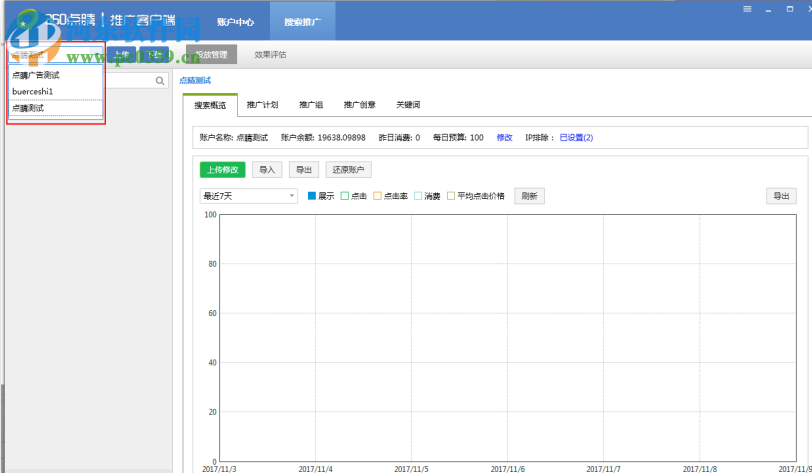The image size is (812, 473).
Task: Open the 最近7天 date range dropdown
Action: click(x=249, y=196)
